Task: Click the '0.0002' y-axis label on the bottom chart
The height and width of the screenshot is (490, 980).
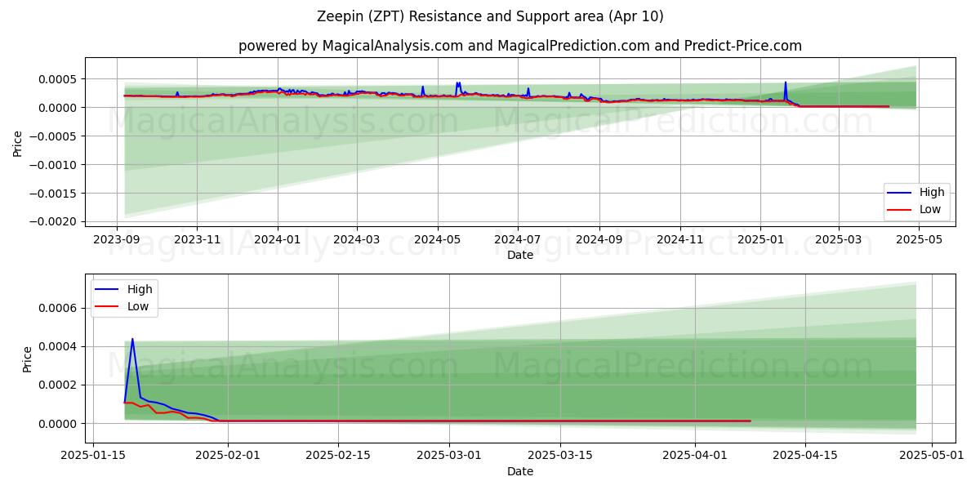Action: [x=58, y=385]
